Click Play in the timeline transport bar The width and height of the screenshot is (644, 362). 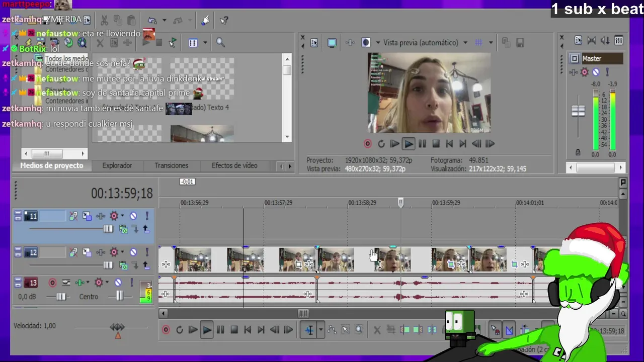tap(207, 330)
